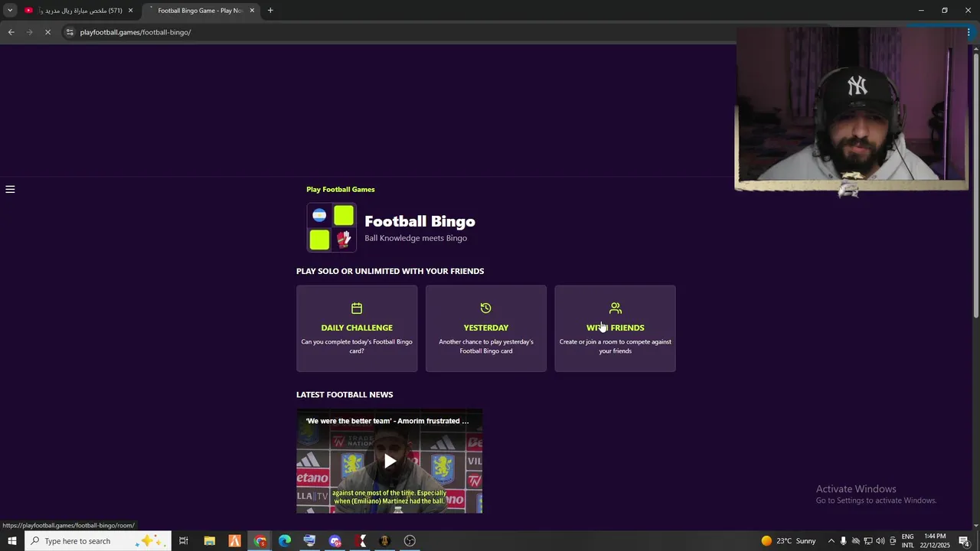Open File Explorer from the taskbar
The image size is (980, 551).
(x=209, y=541)
